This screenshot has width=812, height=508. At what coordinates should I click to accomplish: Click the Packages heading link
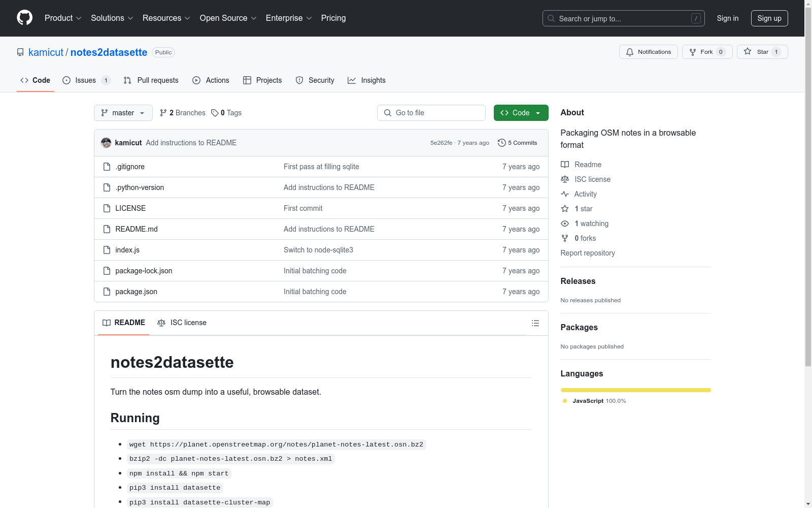tap(579, 327)
